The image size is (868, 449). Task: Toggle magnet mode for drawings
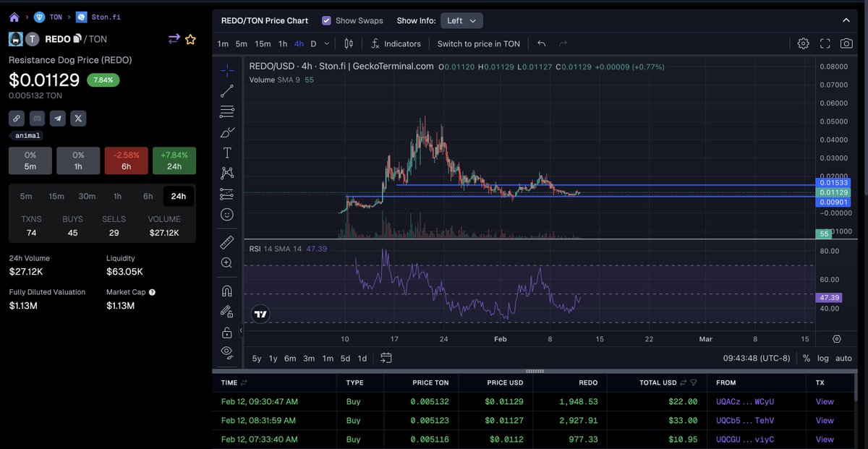pyautogui.click(x=227, y=291)
